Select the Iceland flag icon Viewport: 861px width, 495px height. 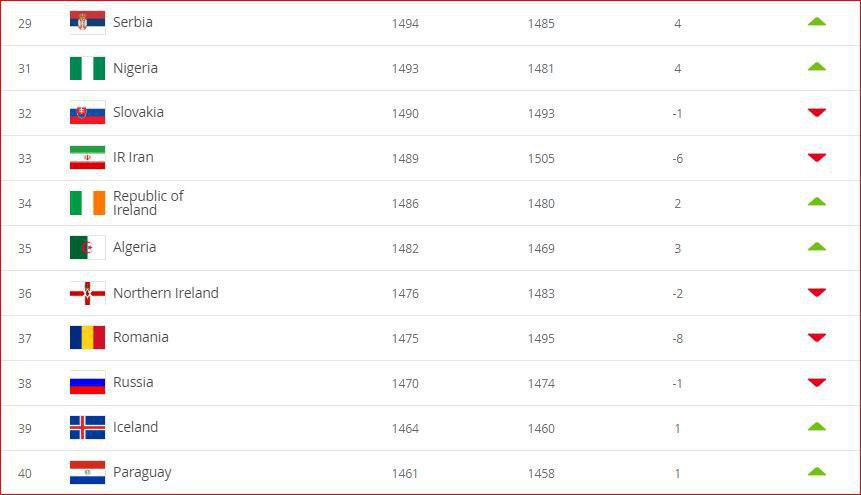pos(87,427)
